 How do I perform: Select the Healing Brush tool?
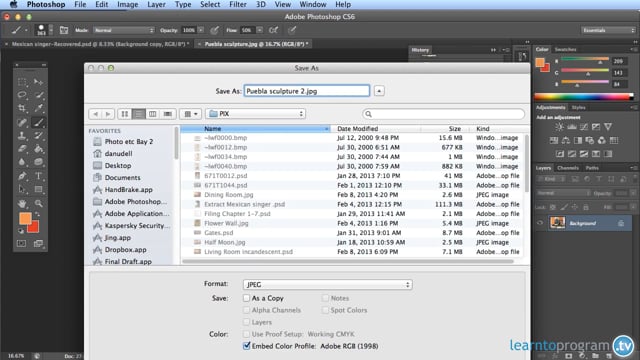22,122
